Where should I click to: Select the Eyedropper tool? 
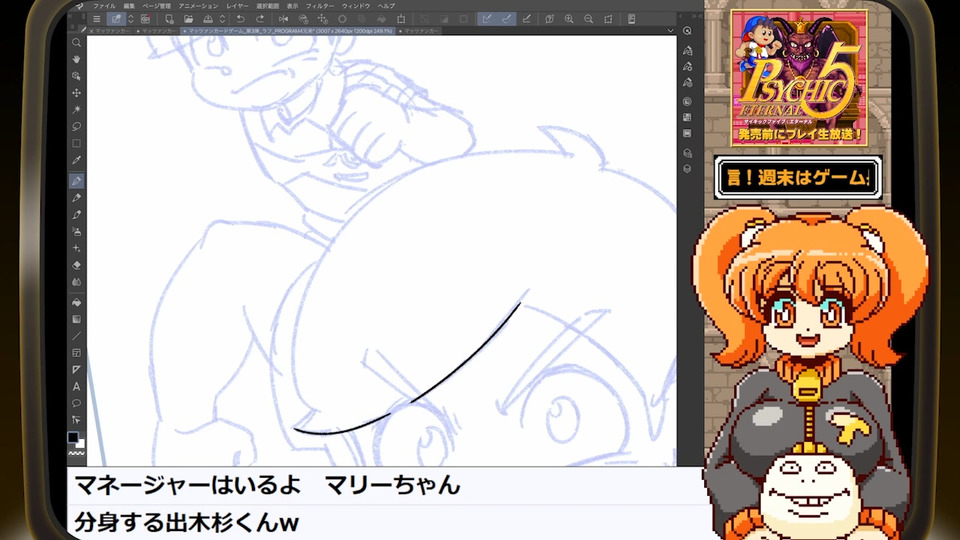pos(77,160)
